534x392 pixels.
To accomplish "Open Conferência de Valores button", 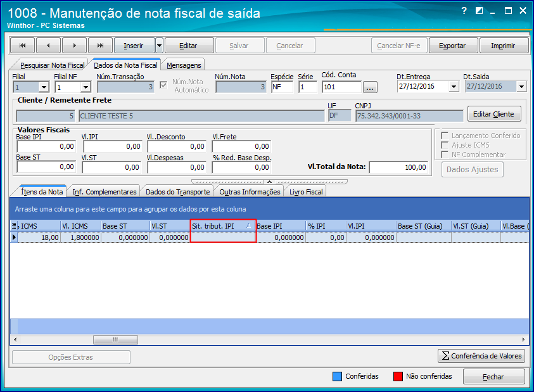I will [x=481, y=355].
